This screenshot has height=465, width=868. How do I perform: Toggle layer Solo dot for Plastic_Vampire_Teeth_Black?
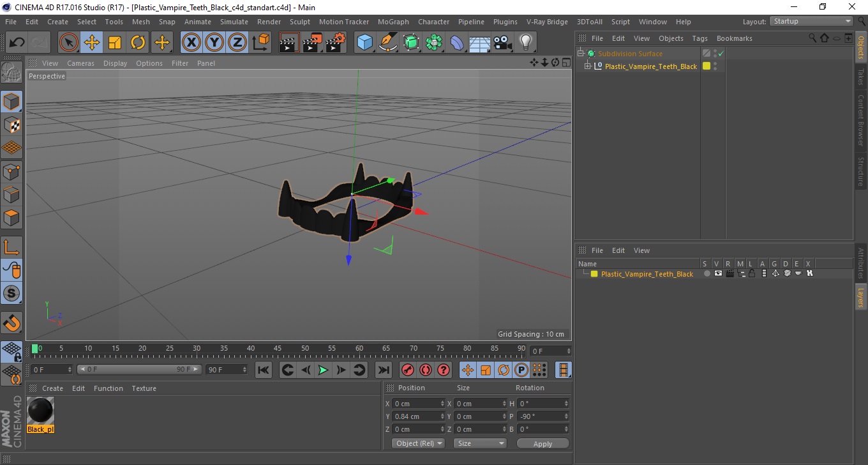[x=707, y=273]
